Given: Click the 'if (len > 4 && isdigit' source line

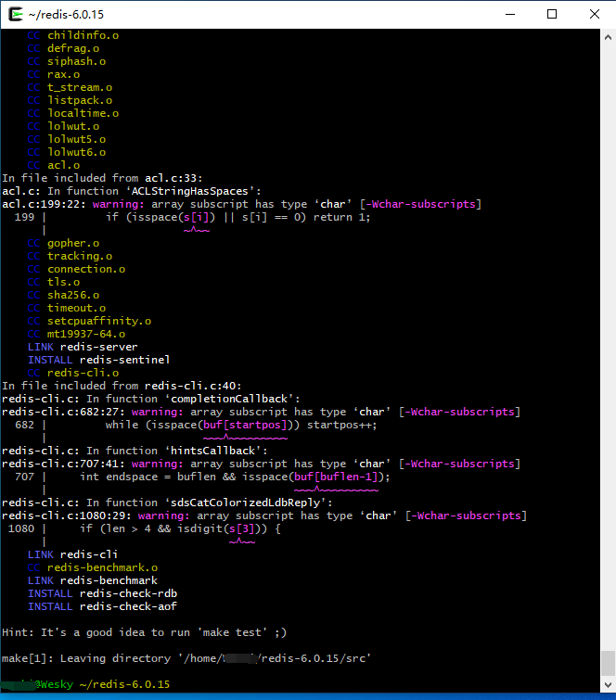Looking at the screenshot, I should (180, 528).
